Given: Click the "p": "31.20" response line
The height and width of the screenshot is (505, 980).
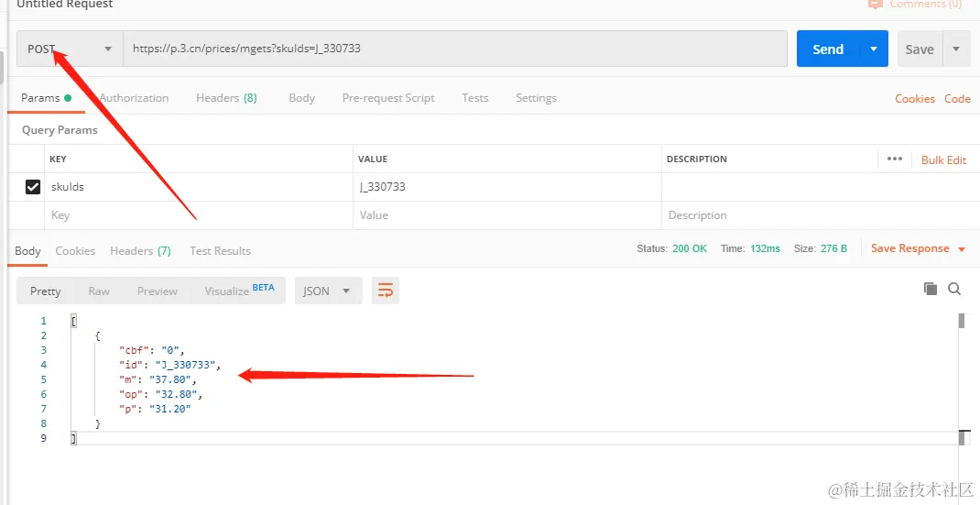Looking at the screenshot, I should 155,409.
